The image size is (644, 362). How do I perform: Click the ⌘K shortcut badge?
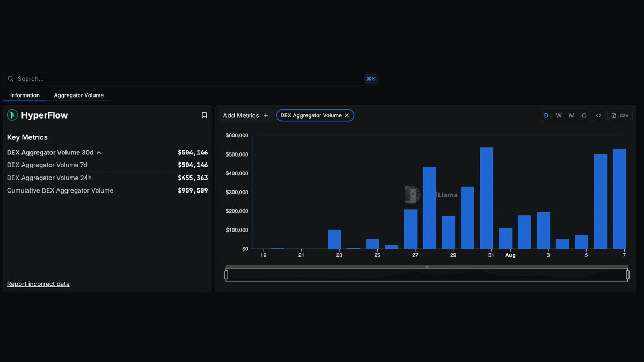point(370,79)
